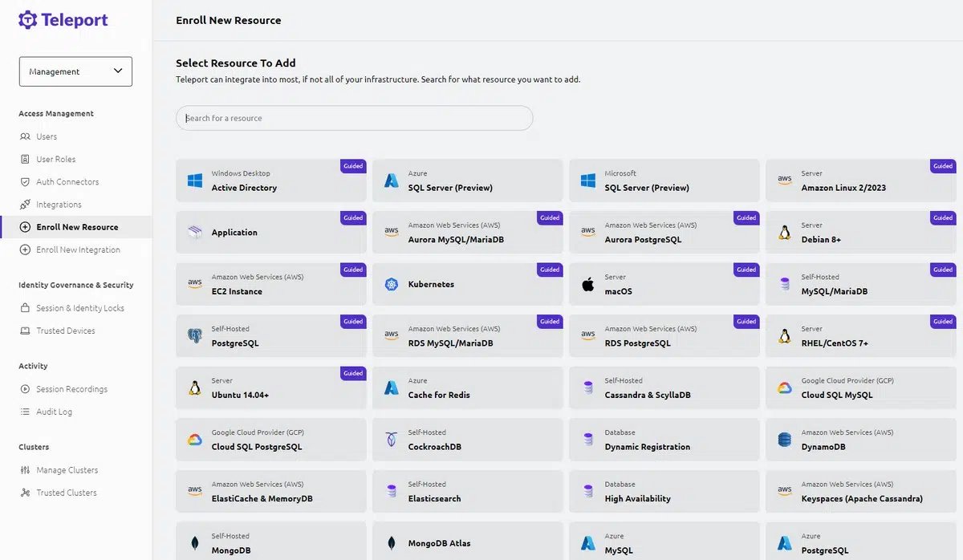
Task: Click the Guided badge on Application card
Action: pyautogui.click(x=353, y=218)
